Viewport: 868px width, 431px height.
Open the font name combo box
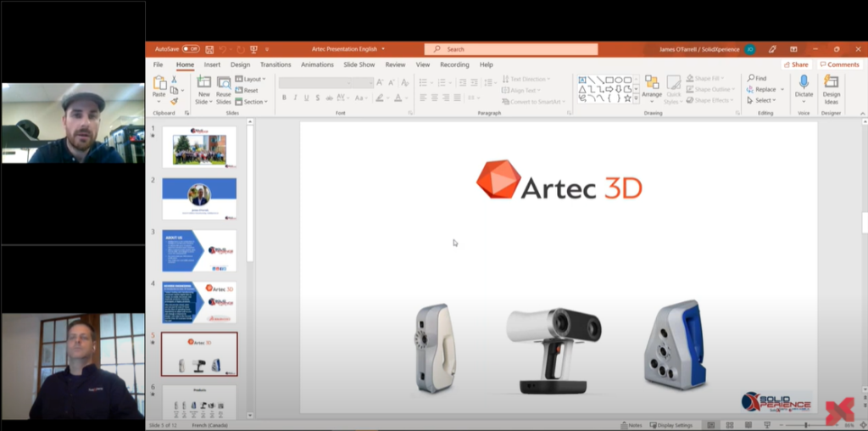coord(315,82)
